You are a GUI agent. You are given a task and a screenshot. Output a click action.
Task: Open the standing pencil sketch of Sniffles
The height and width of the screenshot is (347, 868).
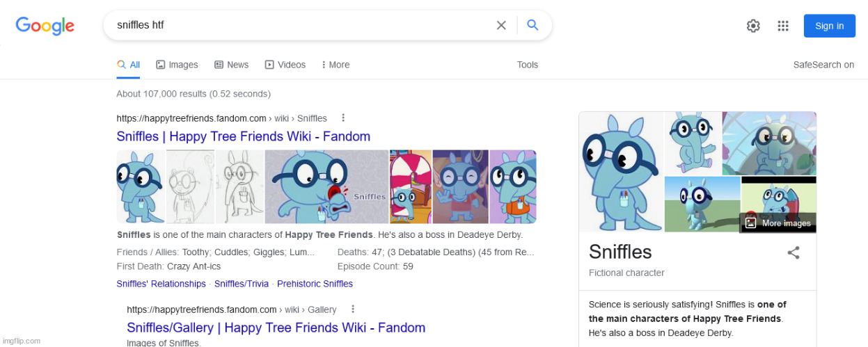point(239,186)
